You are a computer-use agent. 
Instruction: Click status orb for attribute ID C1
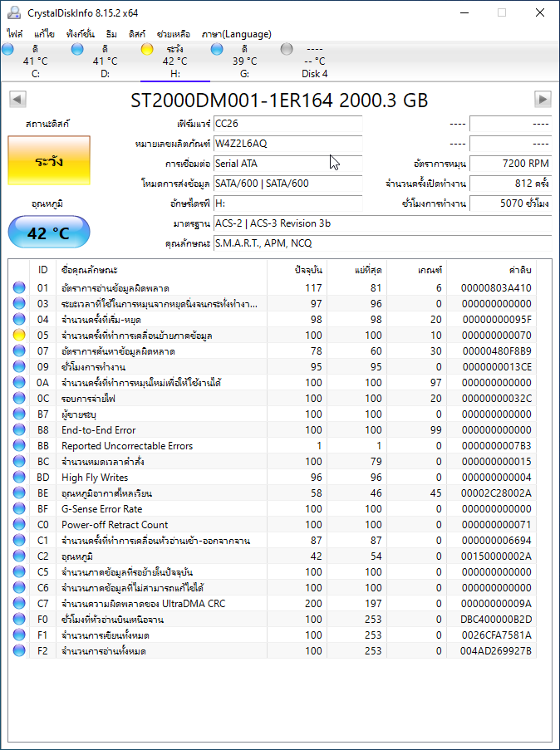click(x=19, y=541)
